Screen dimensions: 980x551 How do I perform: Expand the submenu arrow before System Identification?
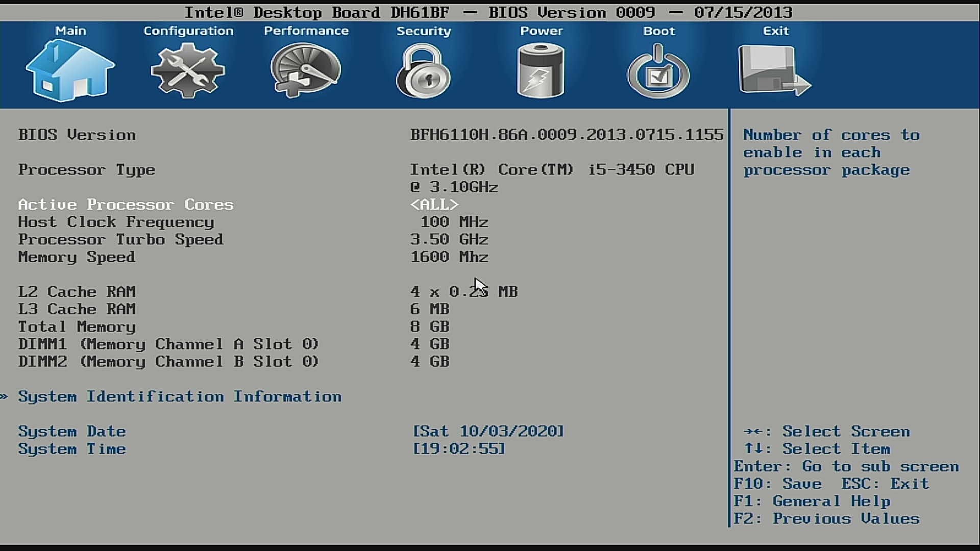click(x=5, y=397)
